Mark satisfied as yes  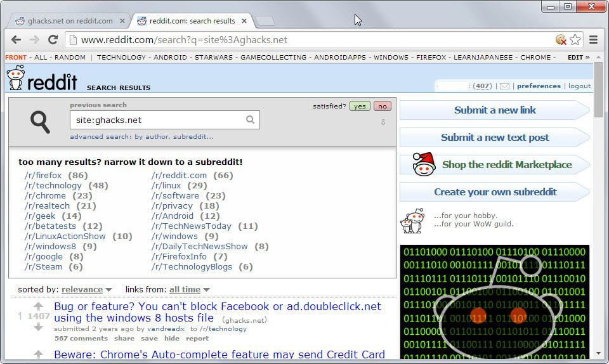point(360,107)
